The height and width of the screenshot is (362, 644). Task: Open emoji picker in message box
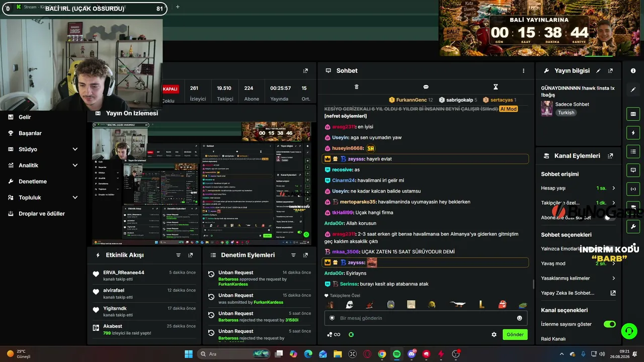(x=520, y=318)
